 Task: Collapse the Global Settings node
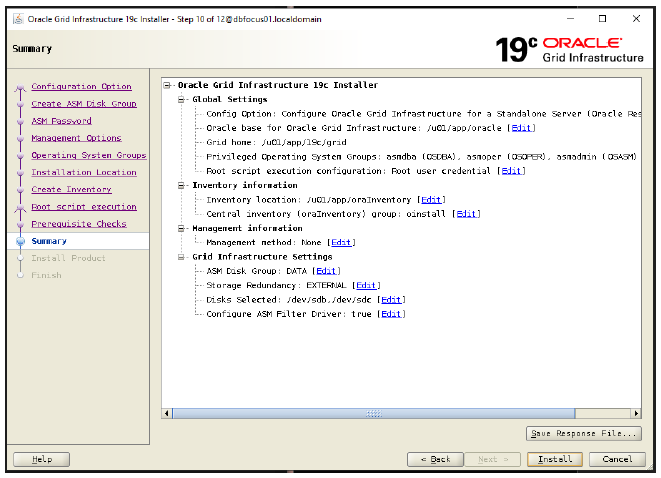pyautogui.click(x=181, y=99)
